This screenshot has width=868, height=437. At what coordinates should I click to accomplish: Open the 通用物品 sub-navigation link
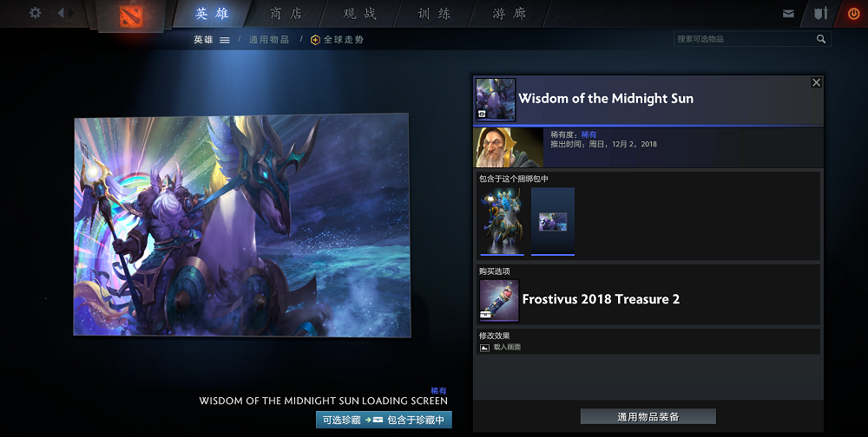click(x=269, y=40)
